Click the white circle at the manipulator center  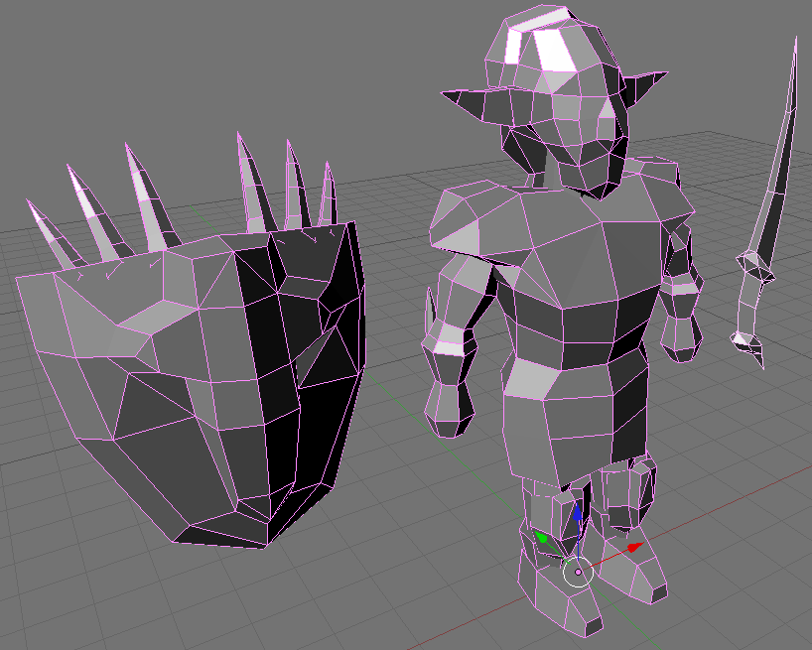578,572
